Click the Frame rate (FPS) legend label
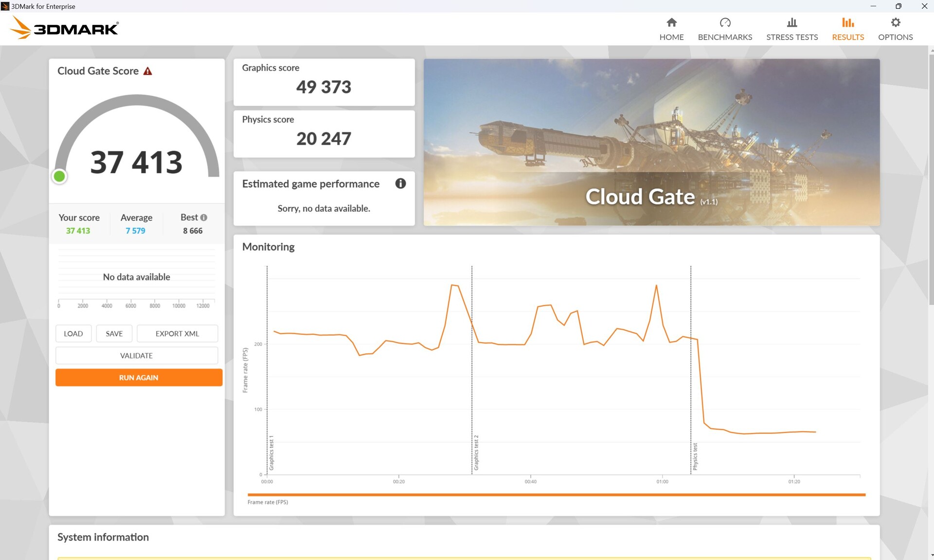 pyautogui.click(x=268, y=502)
